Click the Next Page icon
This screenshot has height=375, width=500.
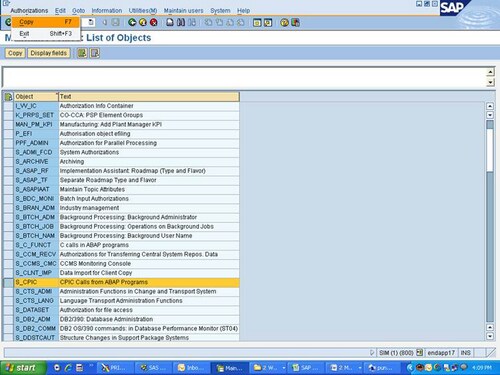230,22
